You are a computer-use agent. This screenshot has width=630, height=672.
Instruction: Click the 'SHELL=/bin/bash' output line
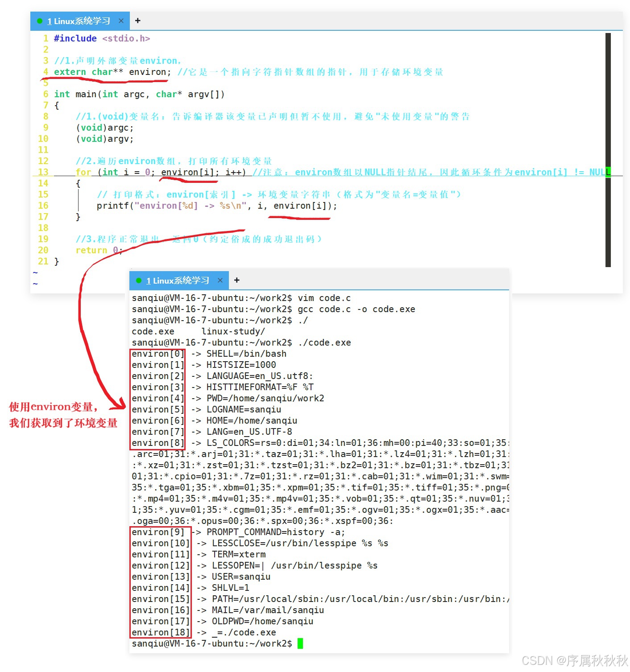209,354
